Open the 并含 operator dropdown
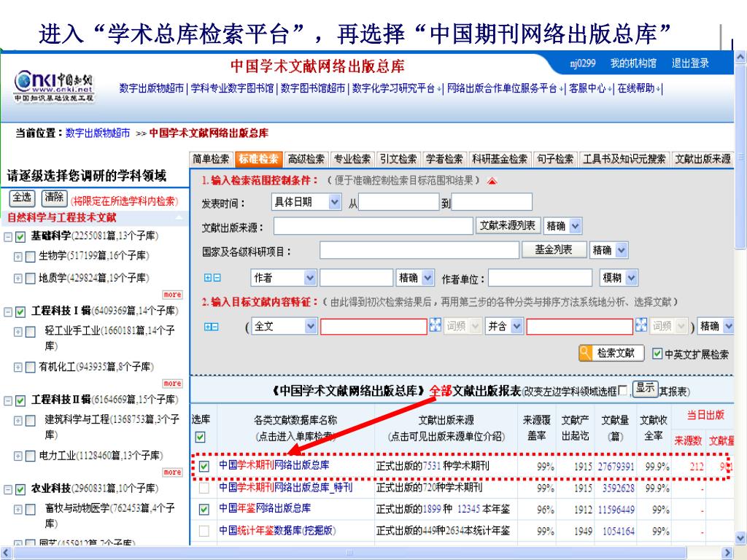The height and width of the screenshot is (560, 747). pyautogui.click(x=504, y=326)
